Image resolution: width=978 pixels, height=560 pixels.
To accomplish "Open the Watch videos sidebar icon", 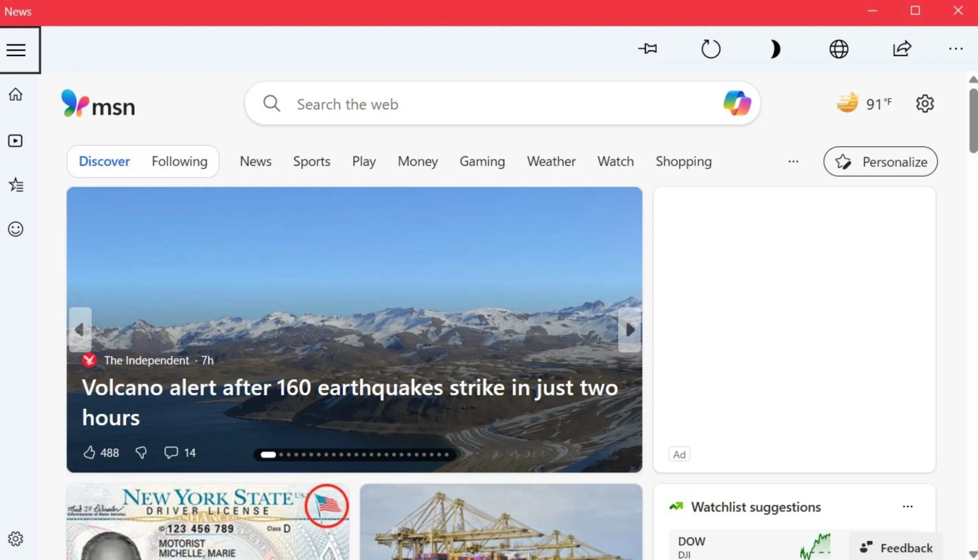I will [x=15, y=140].
